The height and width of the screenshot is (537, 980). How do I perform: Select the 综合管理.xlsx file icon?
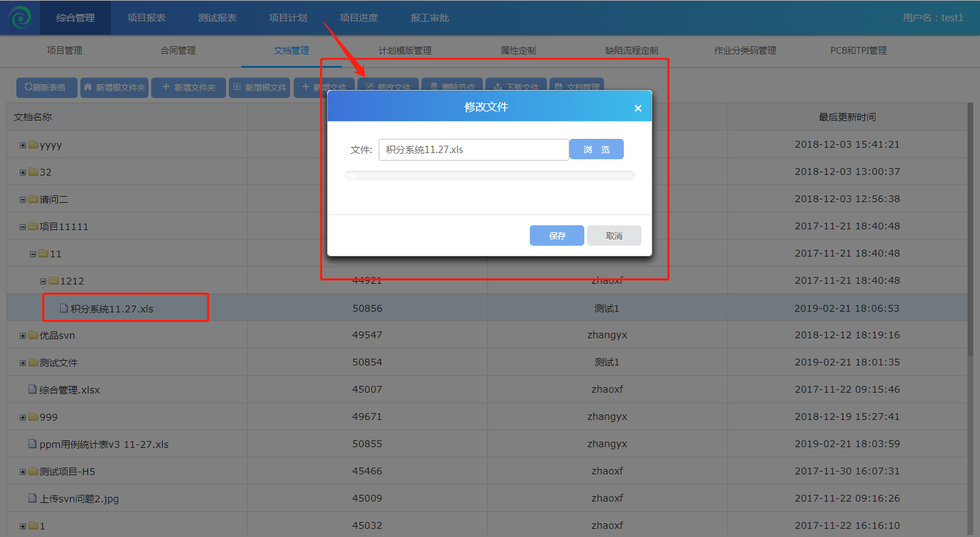32,390
